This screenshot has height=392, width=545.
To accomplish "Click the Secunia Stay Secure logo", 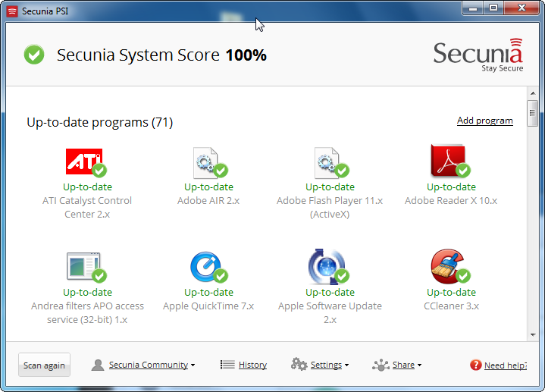I will [x=478, y=55].
